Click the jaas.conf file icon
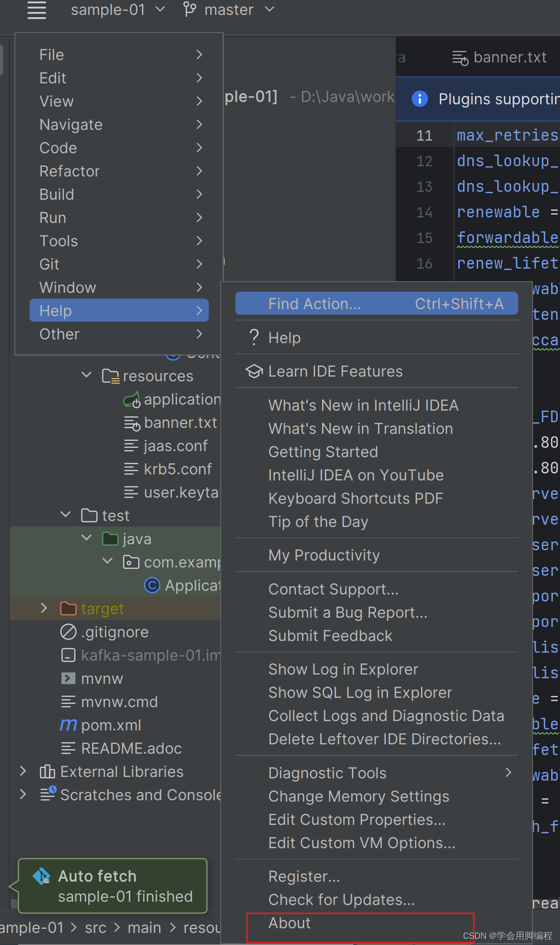Image resolution: width=560 pixels, height=945 pixels. 131,446
